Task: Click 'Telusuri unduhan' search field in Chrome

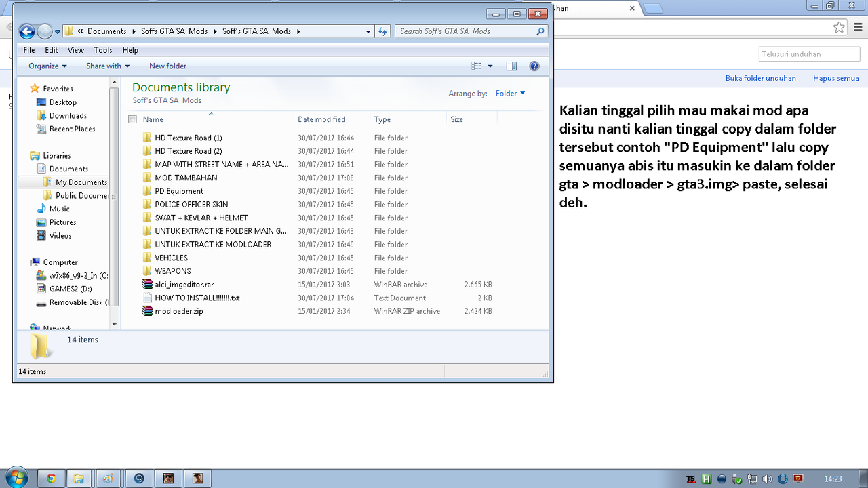Action: coord(809,54)
